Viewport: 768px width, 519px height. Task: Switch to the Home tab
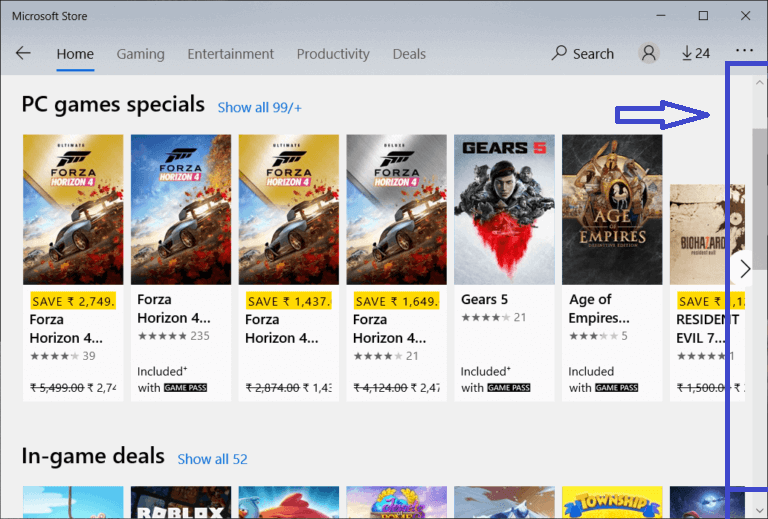pos(75,54)
